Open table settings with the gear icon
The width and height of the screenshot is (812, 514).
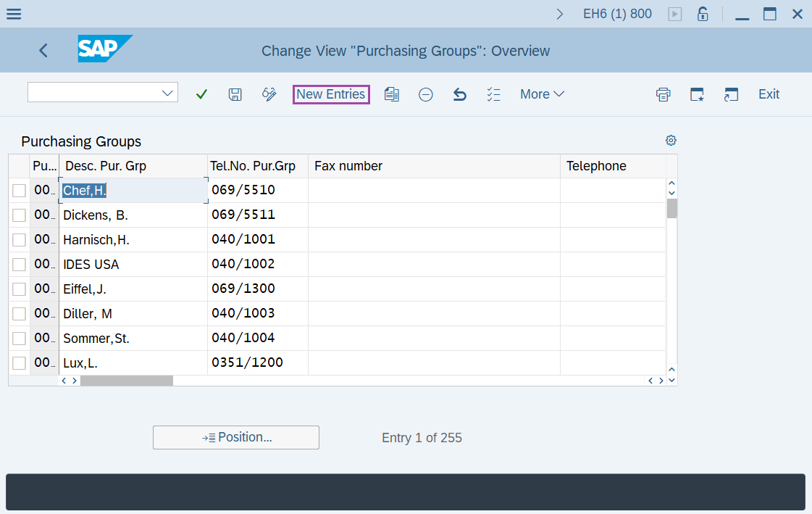click(671, 140)
